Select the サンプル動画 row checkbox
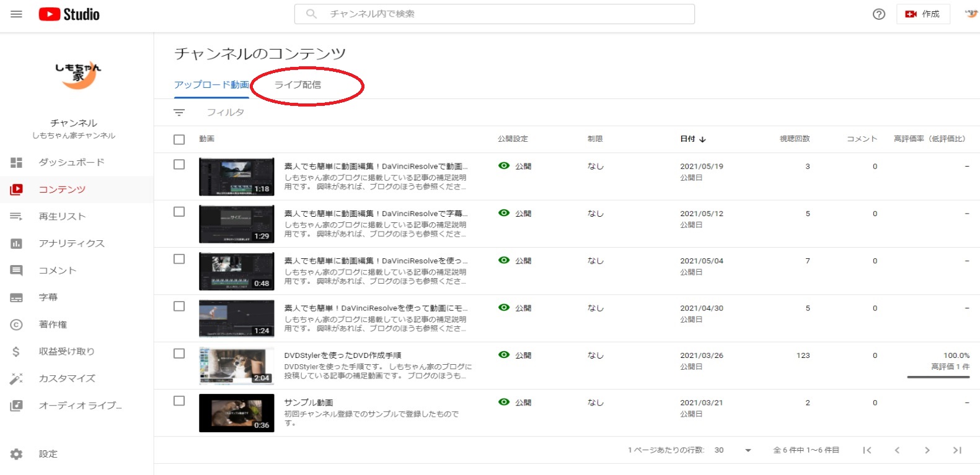This screenshot has width=980, height=475. click(179, 401)
